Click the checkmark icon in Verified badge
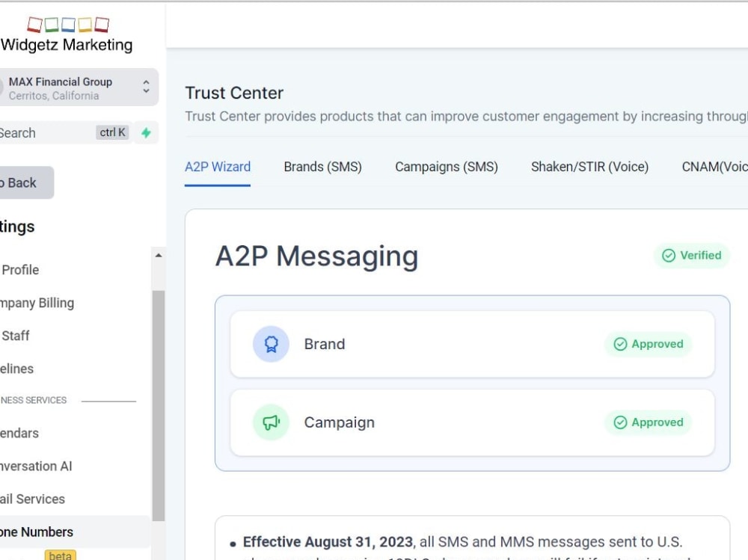Screen dimensions: 748x560 click(x=669, y=256)
